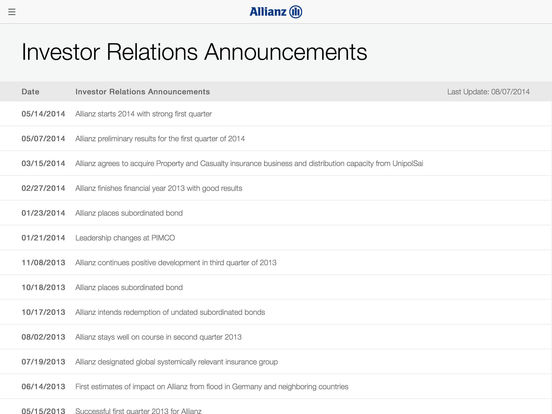The image size is (552, 414).
Task: Click the Allianz logo in header
Action: [276, 12]
